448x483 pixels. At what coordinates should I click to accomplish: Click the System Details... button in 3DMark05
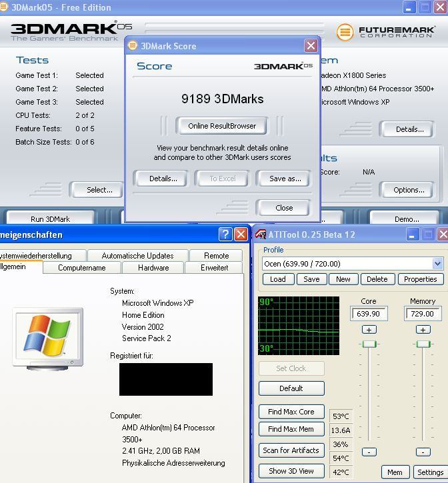(407, 129)
